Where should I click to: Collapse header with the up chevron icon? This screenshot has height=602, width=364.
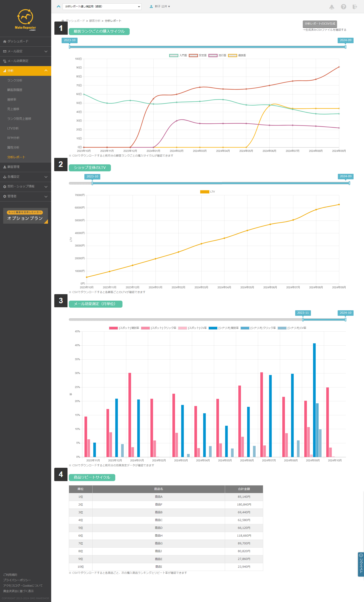58,7
